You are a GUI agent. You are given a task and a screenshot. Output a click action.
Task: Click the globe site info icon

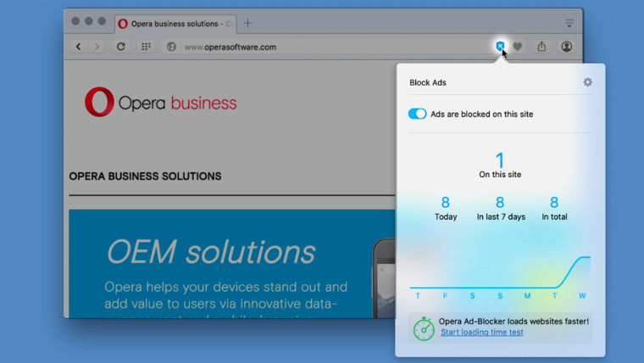(171, 47)
